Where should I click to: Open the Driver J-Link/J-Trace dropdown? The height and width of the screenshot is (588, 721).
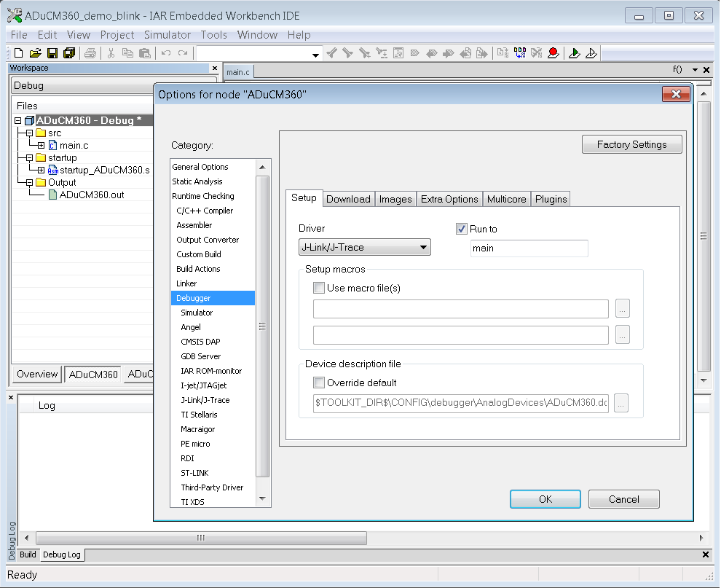(365, 247)
